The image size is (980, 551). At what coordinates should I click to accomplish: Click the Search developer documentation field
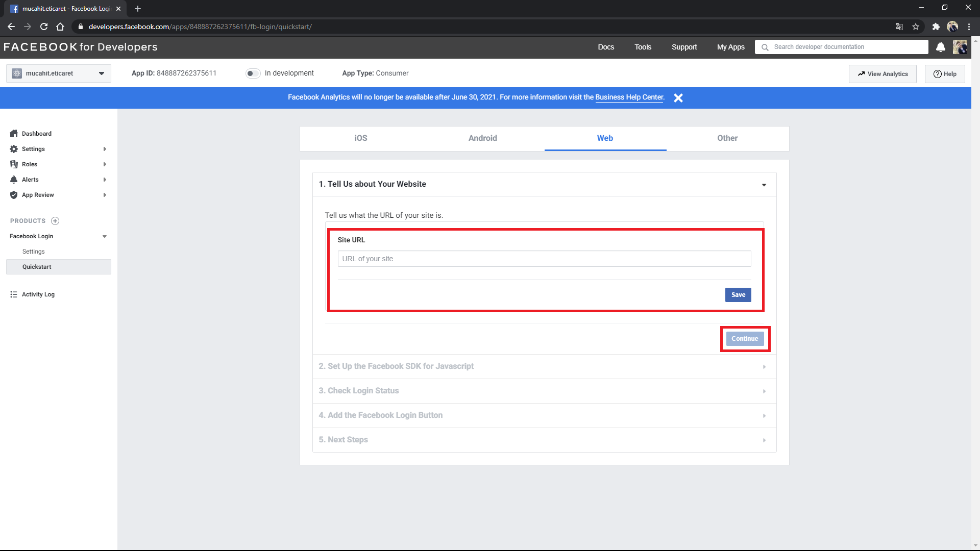pyautogui.click(x=842, y=47)
